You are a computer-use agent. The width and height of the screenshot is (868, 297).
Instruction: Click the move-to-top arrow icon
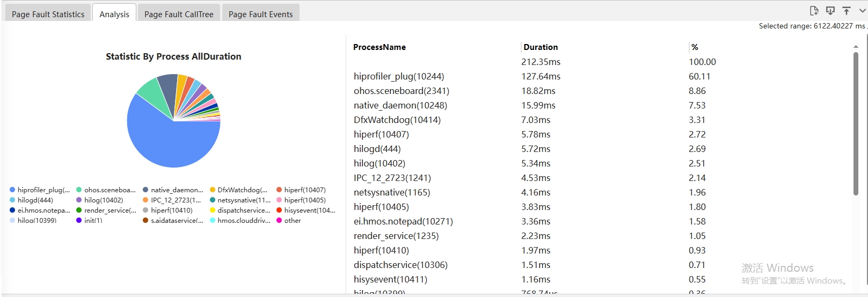point(847,11)
